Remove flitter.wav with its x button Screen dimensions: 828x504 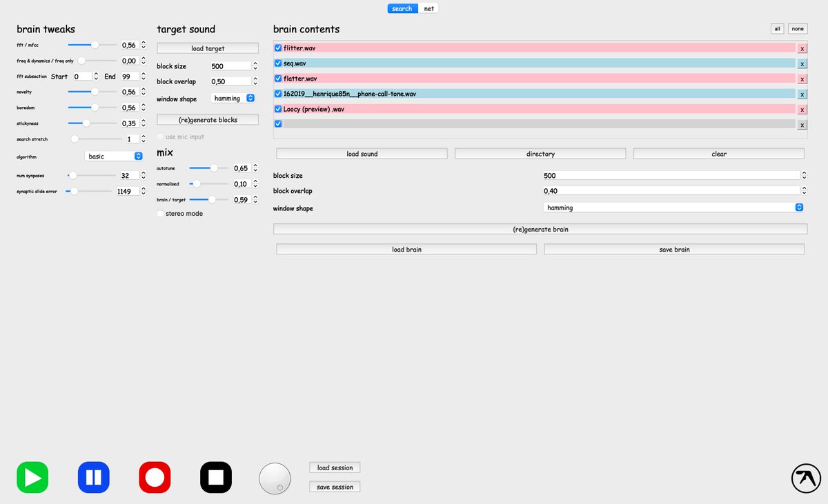pyautogui.click(x=802, y=48)
